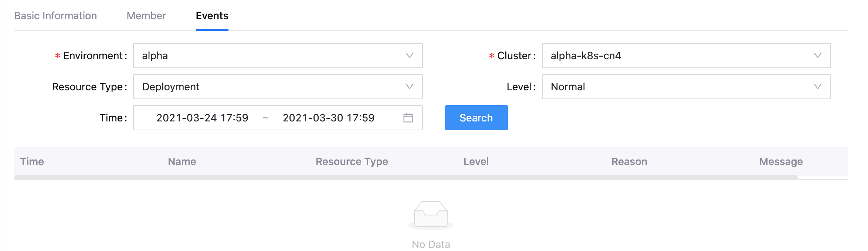
Task: Expand Resource Type dropdown showing Deployment
Action: point(277,87)
